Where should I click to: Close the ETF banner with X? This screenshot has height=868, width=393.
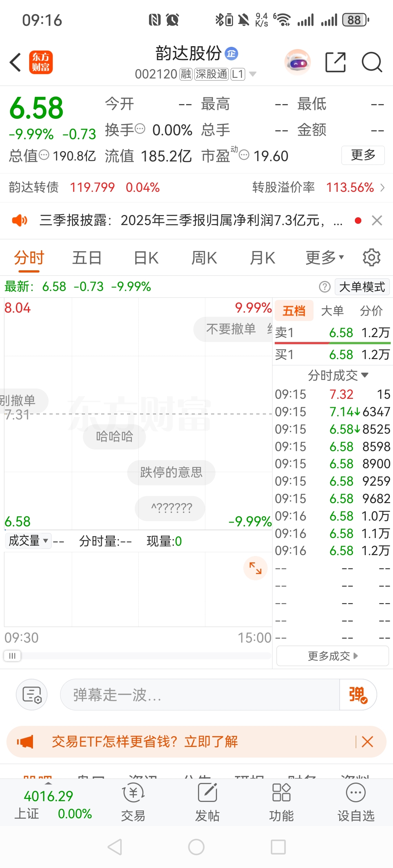pos(367,742)
